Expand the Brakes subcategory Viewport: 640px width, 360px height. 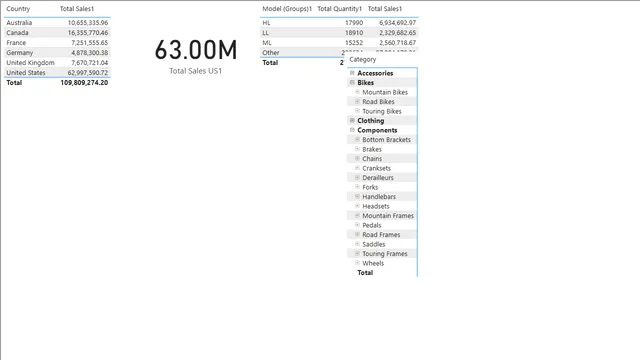357,149
